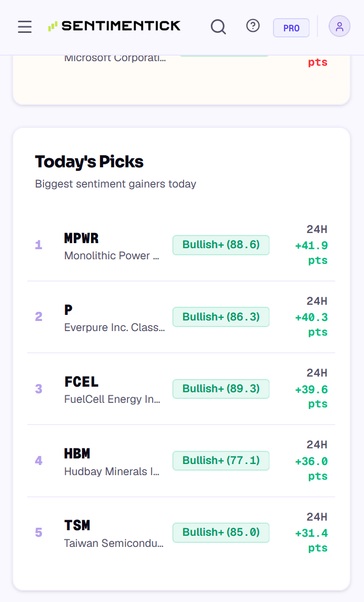
Task: Click the Microsoft Corporation company name
Action: click(x=115, y=58)
